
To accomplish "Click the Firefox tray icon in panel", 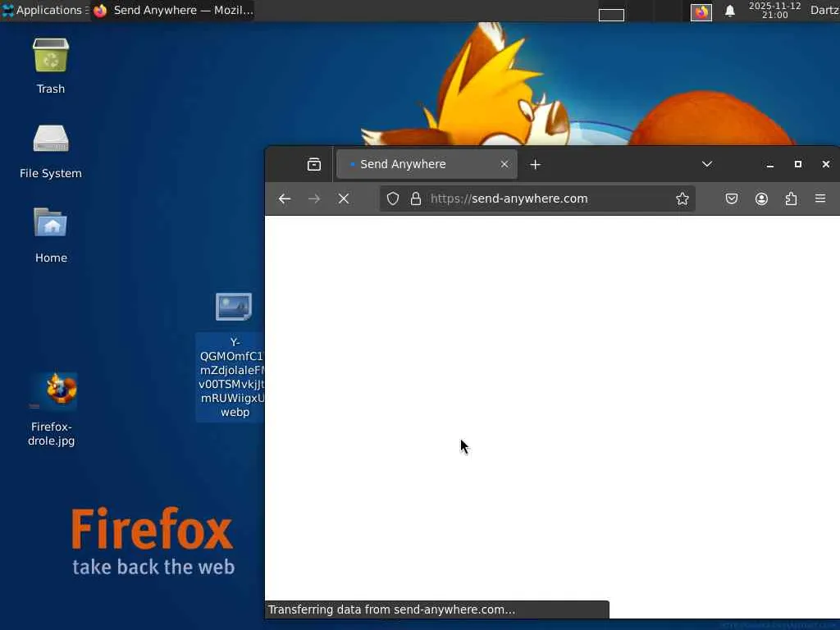I will 701,11.
